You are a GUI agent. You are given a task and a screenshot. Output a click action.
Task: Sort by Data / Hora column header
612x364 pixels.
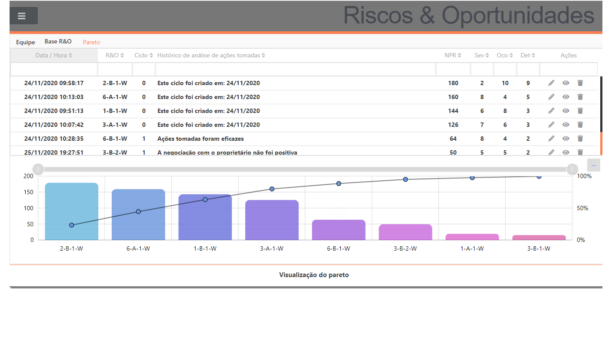tap(54, 55)
